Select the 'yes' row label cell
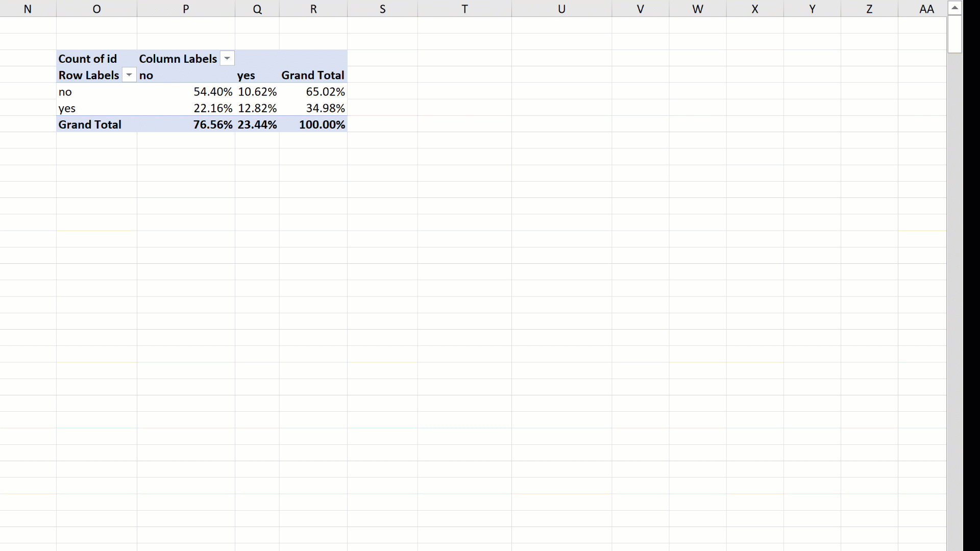The image size is (980, 551). tap(67, 108)
